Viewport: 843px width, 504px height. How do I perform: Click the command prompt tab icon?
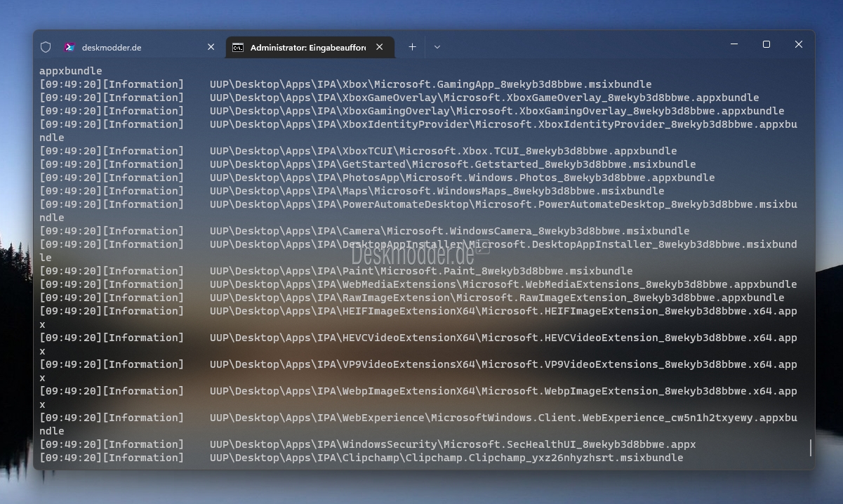click(x=238, y=47)
